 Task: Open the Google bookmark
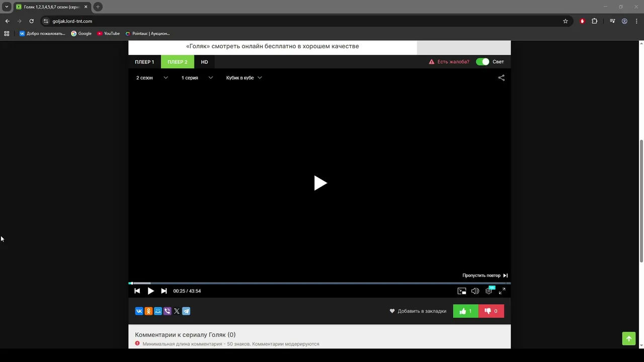pyautogui.click(x=82, y=34)
